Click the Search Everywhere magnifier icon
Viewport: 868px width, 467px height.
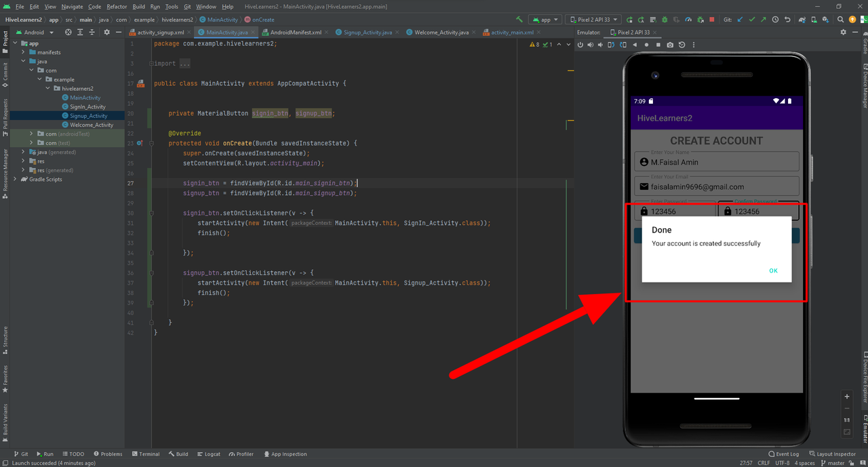coord(841,20)
